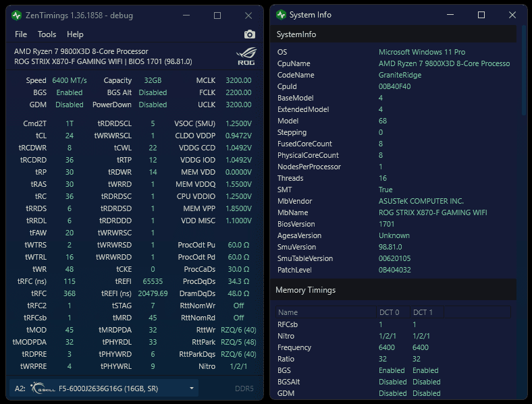Click the System Info window app icon
Image resolution: width=532 pixels, height=404 pixels.
point(281,15)
